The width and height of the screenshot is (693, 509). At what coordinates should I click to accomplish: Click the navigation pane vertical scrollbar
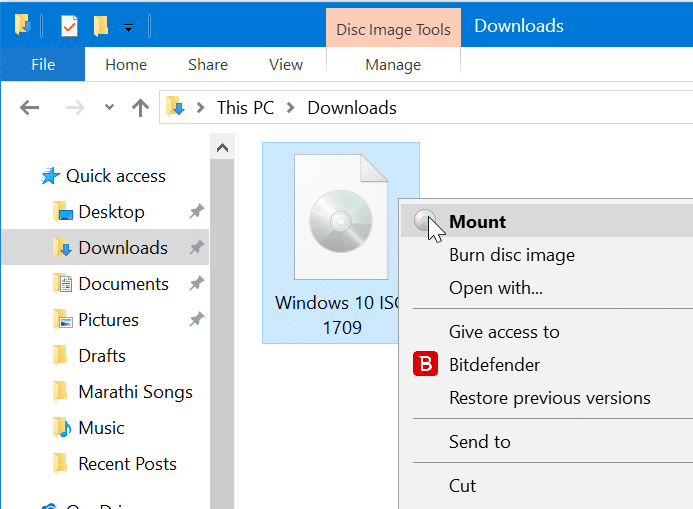(x=222, y=320)
